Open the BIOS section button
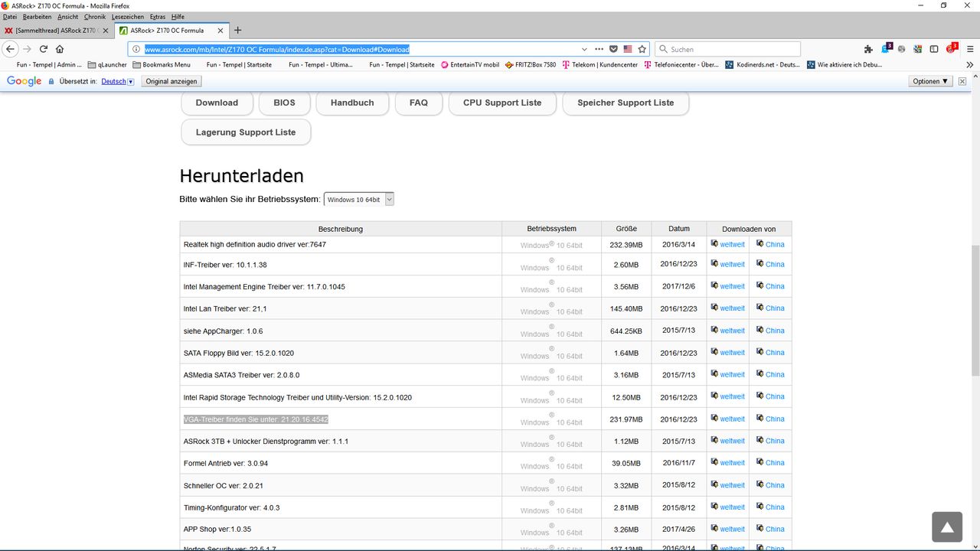 (284, 103)
